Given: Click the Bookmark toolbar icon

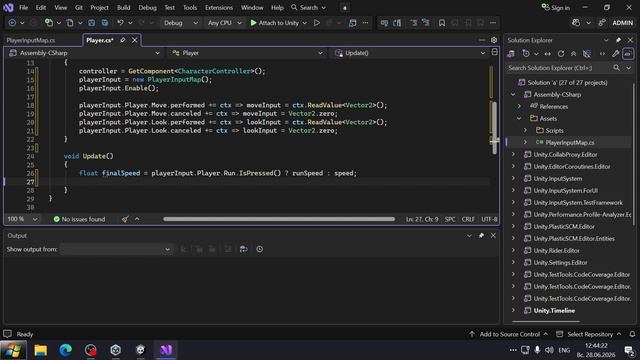Looking at the screenshot, I should pos(442,23).
